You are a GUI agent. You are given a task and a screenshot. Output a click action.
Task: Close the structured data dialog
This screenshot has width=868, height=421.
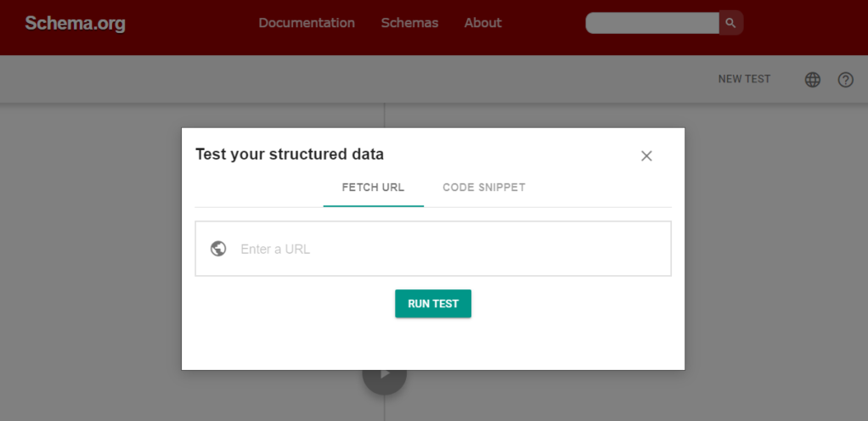pos(646,155)
